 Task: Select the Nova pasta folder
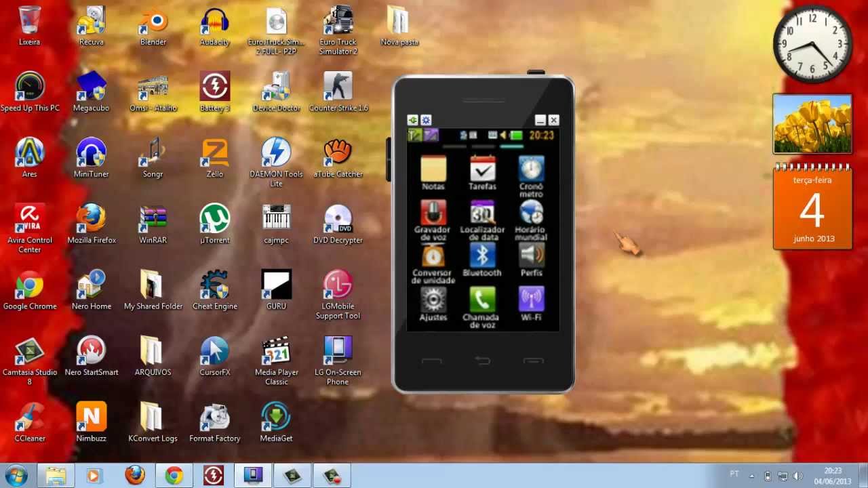click(x=399, y=26)
